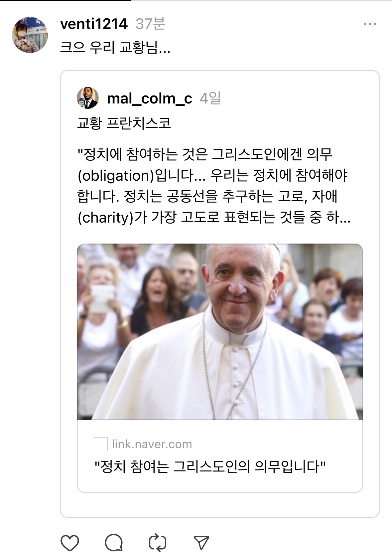Click the "크으 우리 교황님..." post text

tap(115, 48)
